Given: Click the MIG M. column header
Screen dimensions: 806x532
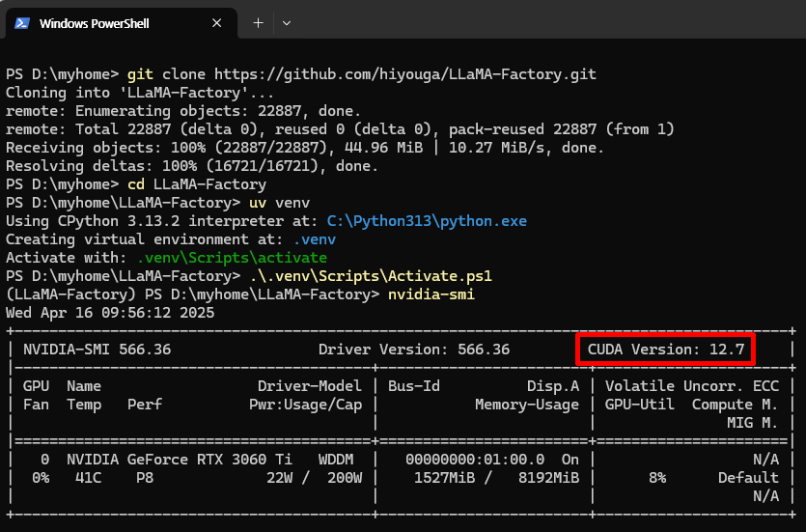Looking at the screenshot, I should (753, 424).
